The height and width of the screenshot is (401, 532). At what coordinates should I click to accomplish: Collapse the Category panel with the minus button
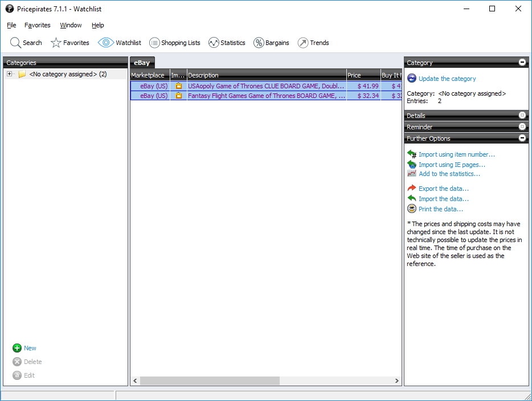522,63
